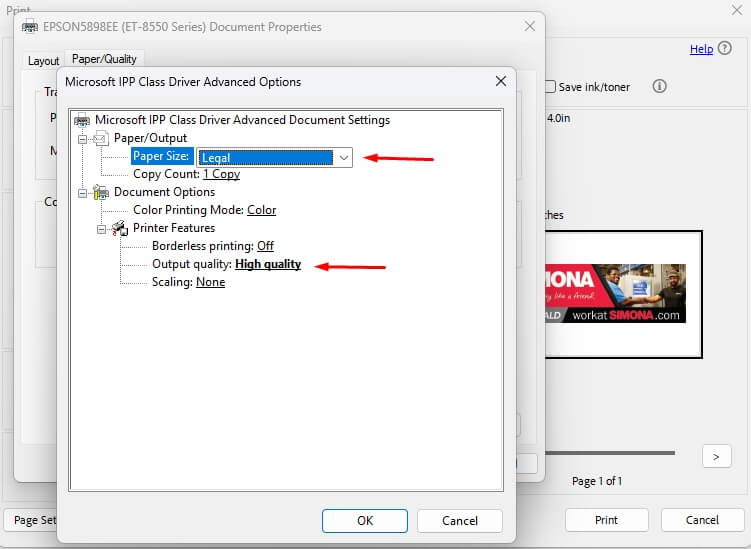Switch to the Layout tab in Document Properties
Image resolution: width=751 pixels, height=549 pixels.
pyautogui.click(x=43, y=61)
